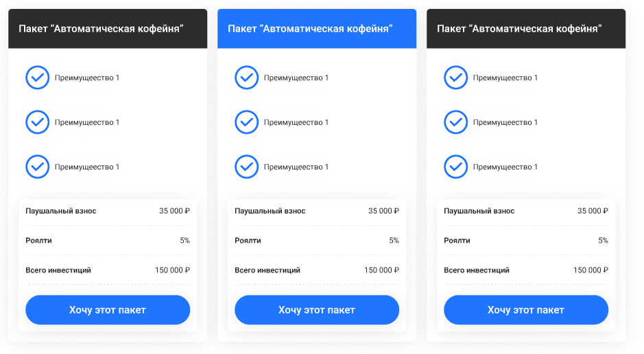Click 35 000 ₽ amount in middle card
644x354 pixels.
383,211
